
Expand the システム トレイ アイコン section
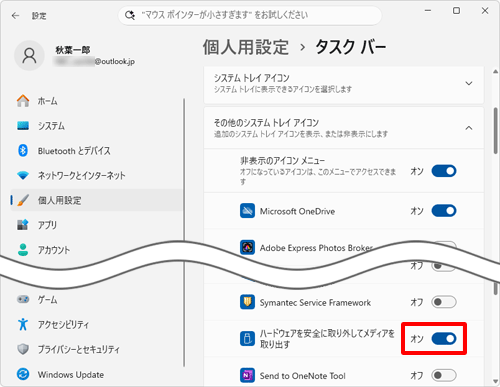[344, 84]
